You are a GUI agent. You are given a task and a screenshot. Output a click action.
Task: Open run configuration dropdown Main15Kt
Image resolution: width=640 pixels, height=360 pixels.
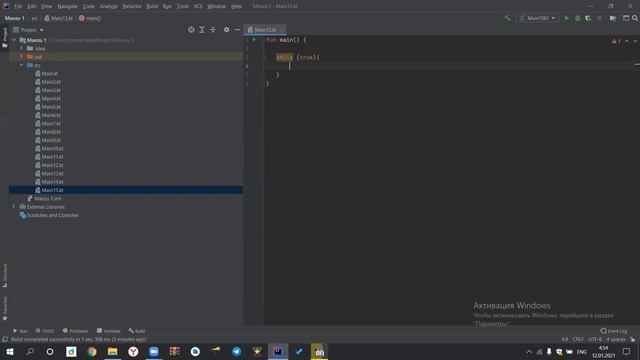[x=538, y=18]
